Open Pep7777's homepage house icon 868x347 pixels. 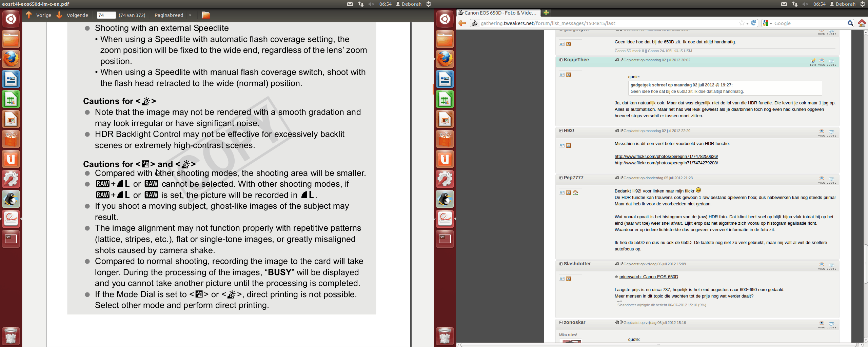(x=575, y=192)
